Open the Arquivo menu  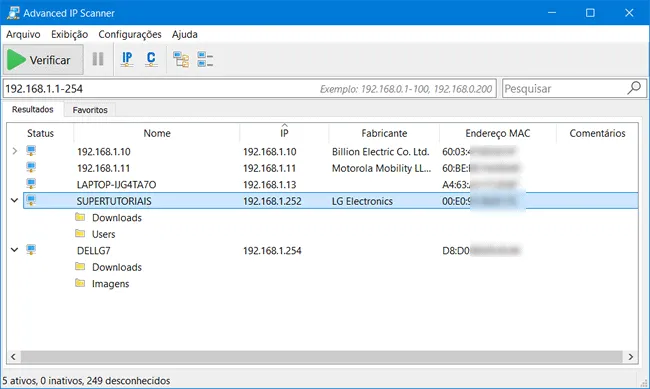[x=23, y=34]
